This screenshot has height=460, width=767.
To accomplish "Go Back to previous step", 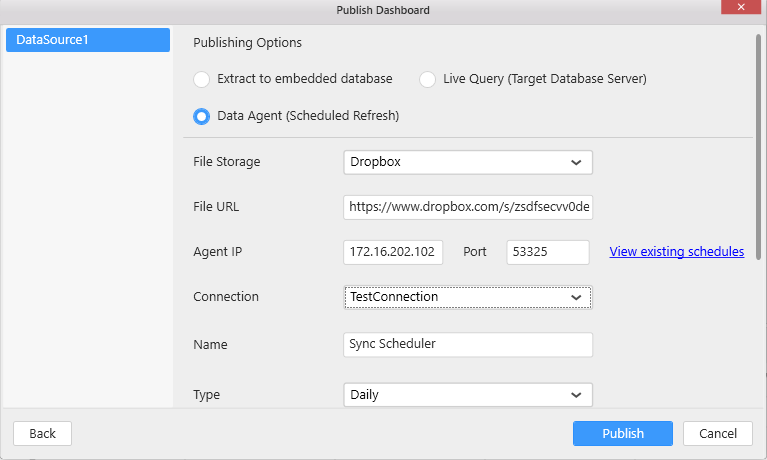I will coord(42,434).
